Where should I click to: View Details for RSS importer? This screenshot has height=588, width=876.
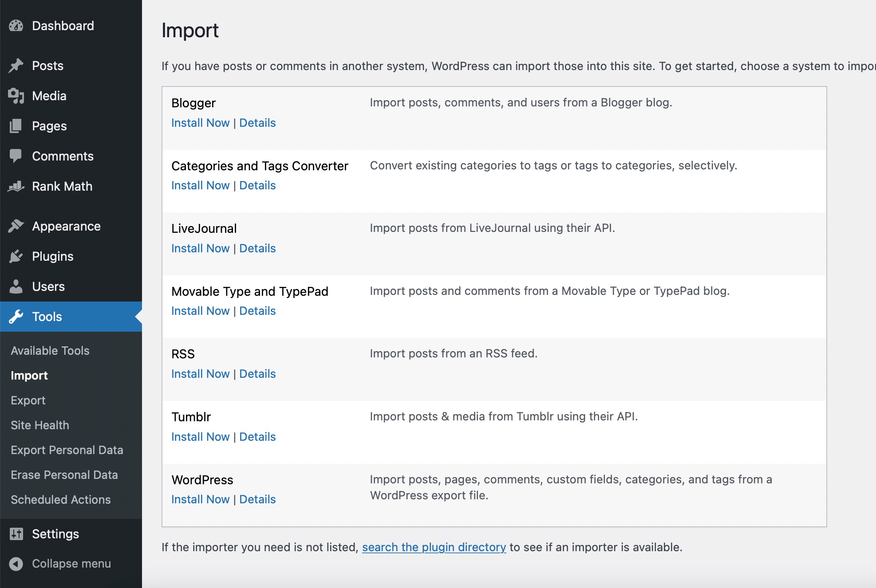click(257, 374)
